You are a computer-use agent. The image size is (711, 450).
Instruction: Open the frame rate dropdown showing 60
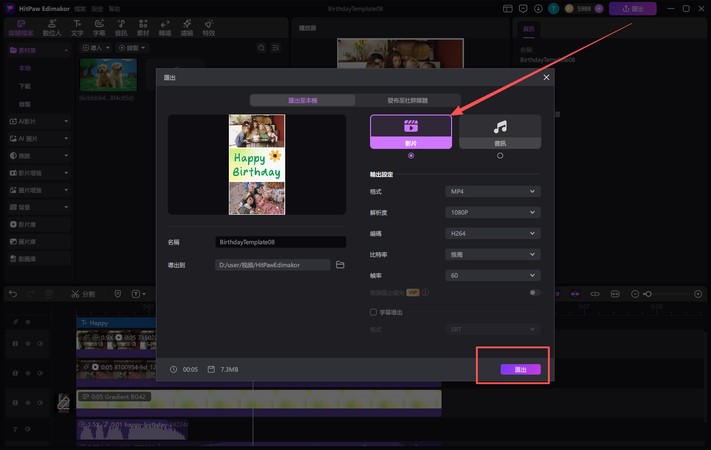click(492, 274)
